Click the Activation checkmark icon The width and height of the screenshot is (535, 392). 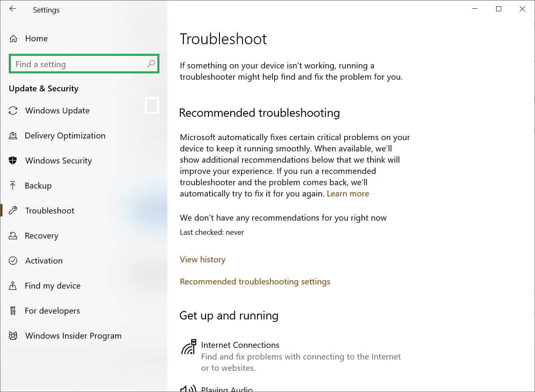(x=13, y=261)
